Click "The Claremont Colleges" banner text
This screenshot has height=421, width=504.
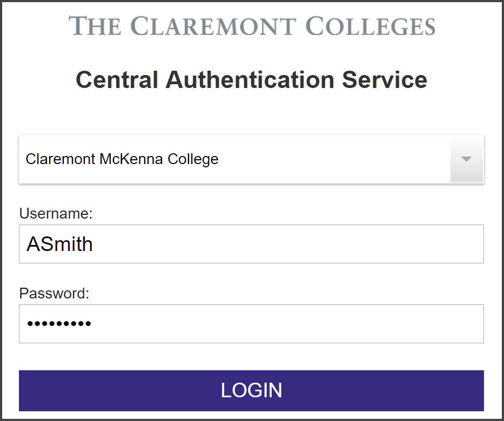point(252,25)
